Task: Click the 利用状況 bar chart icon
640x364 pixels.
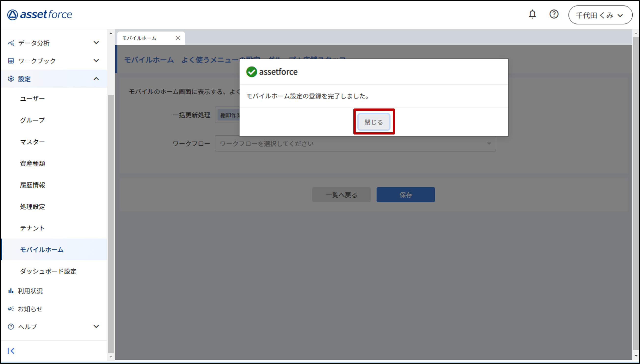Action: 11,291
